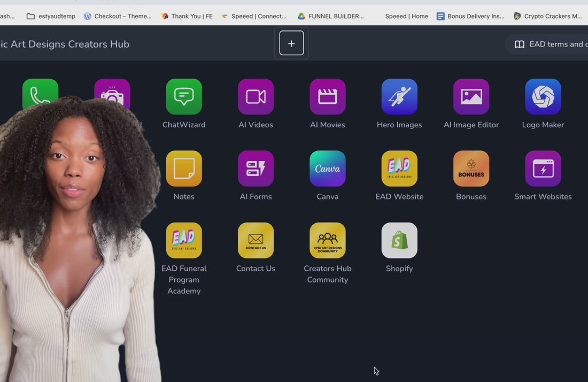This screenshot has height=382, width=588.
Task: Click the plus add button
Action: 291,43
